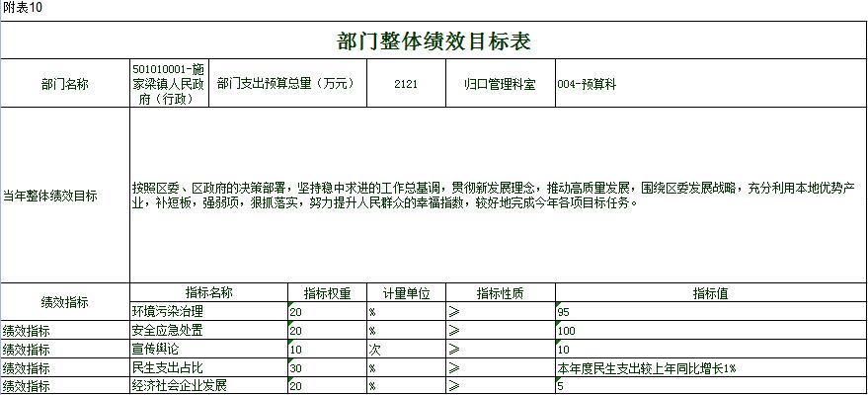Click indicator value 95 for 环境污染治理
868x395 pixels.
pyautogui.click(x=711, y=311)
